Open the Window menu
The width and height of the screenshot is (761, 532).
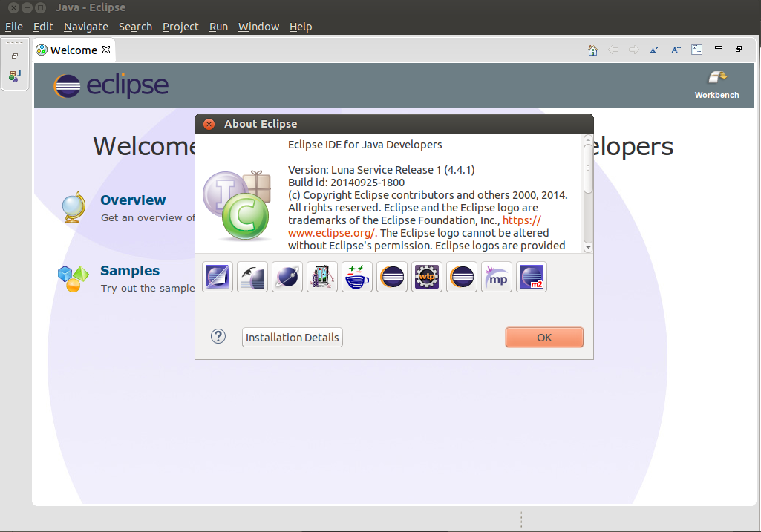[x=258, y=27]
